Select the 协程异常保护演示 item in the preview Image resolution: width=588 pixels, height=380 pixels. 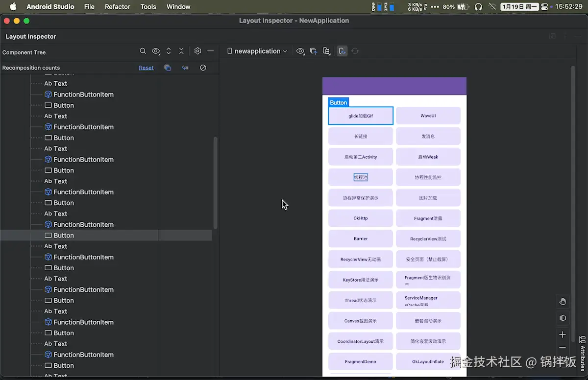tap(361, 198)
